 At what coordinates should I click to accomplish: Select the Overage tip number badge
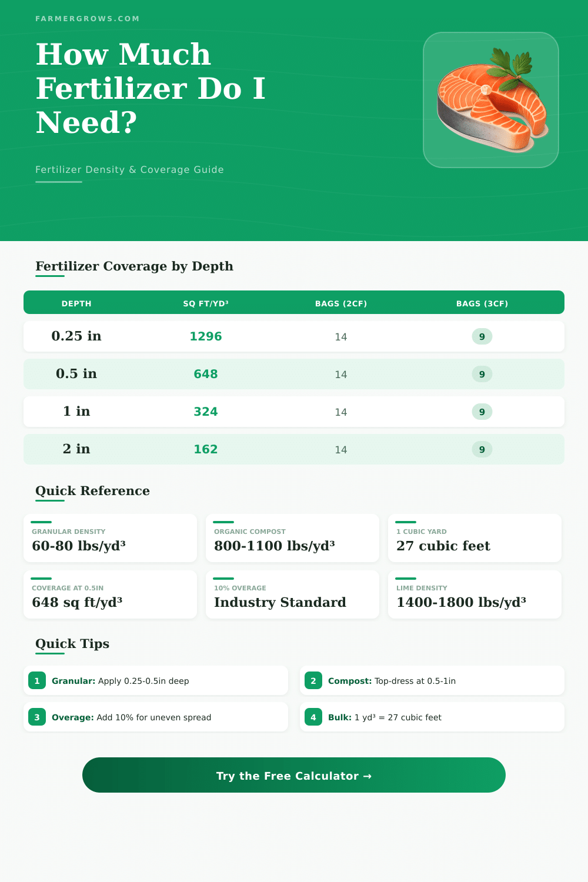pos(37,717)
